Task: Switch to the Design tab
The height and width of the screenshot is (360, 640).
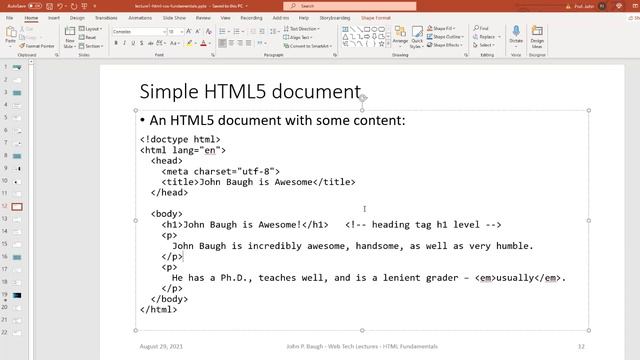Action: (77, 18)
